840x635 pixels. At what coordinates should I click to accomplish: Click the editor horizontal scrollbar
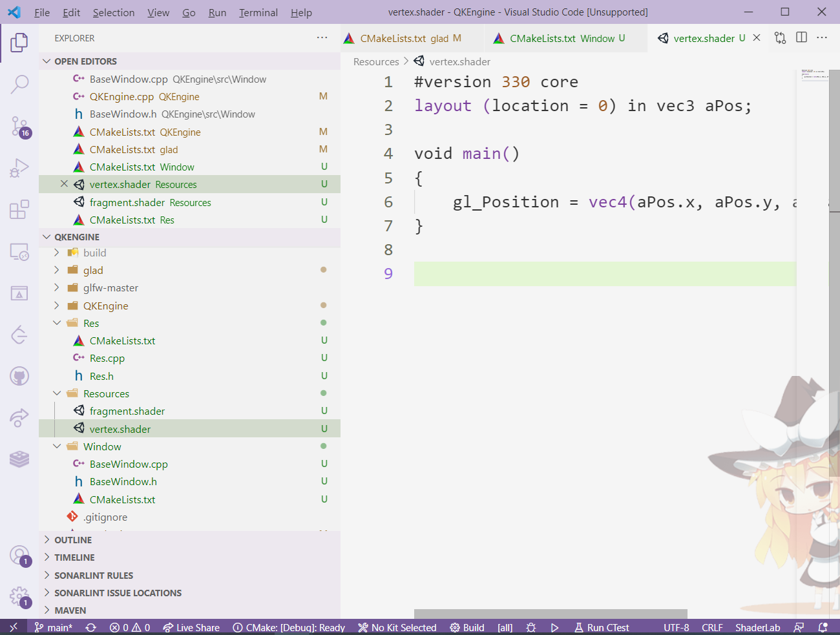551,614
